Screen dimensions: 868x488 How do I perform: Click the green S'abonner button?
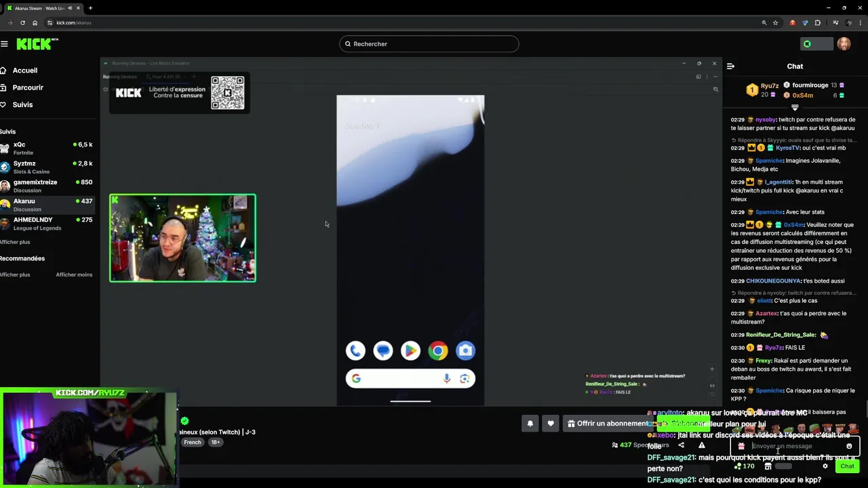[683, 424]
